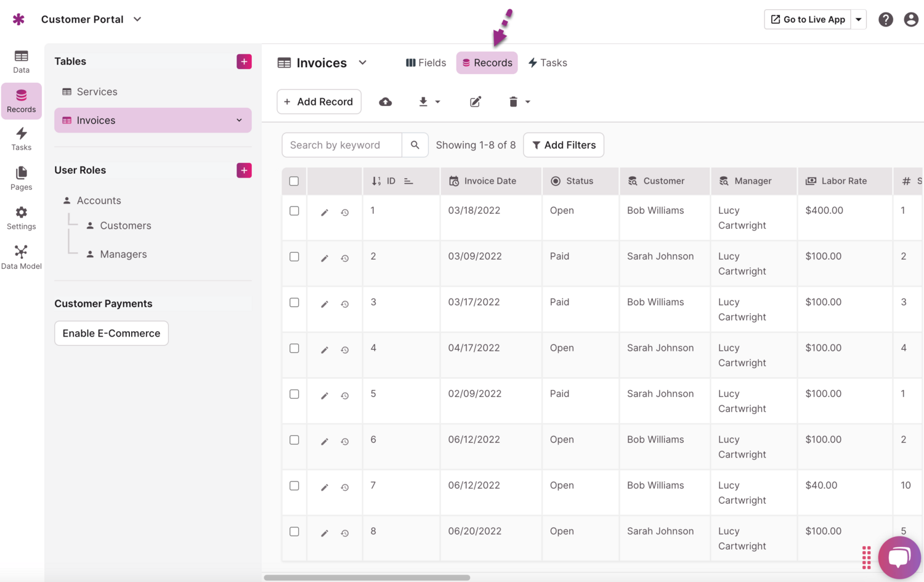This screenshot has height=582, width=924.
Task: Open the chat support bubble
Action: pyautogui.click(x=899, y=557)
